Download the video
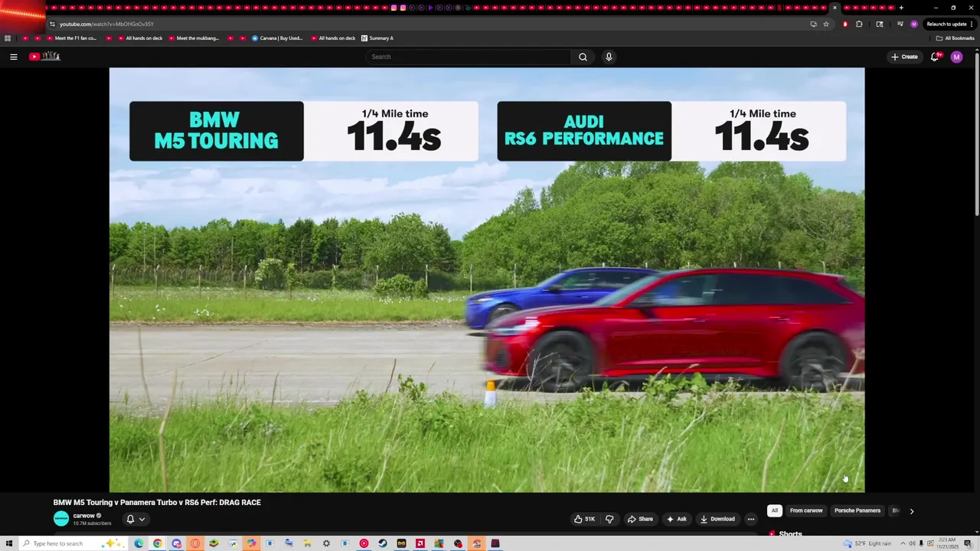Viewport: 980px width, 551px height. coord(717,519)
